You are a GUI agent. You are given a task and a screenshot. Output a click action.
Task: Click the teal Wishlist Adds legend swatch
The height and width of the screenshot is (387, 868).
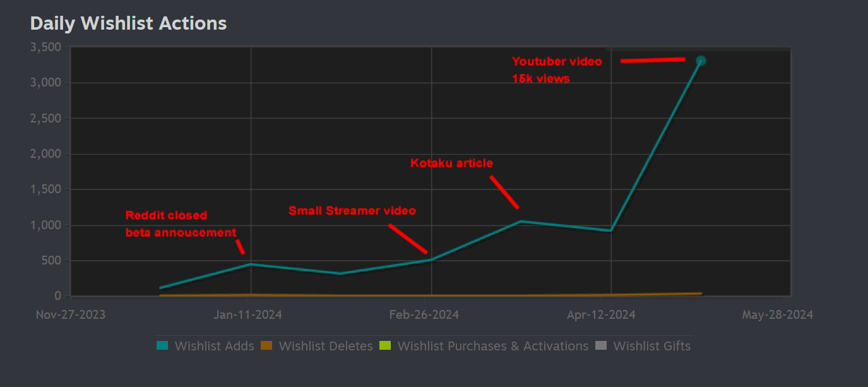coord(162,346)
